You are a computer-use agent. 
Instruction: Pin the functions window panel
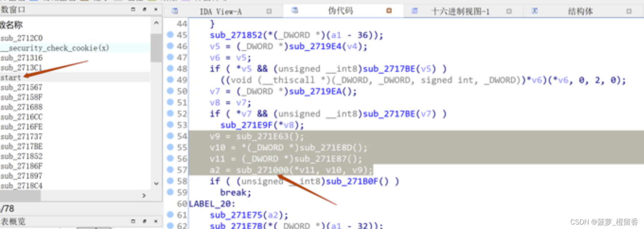point(145,9)
